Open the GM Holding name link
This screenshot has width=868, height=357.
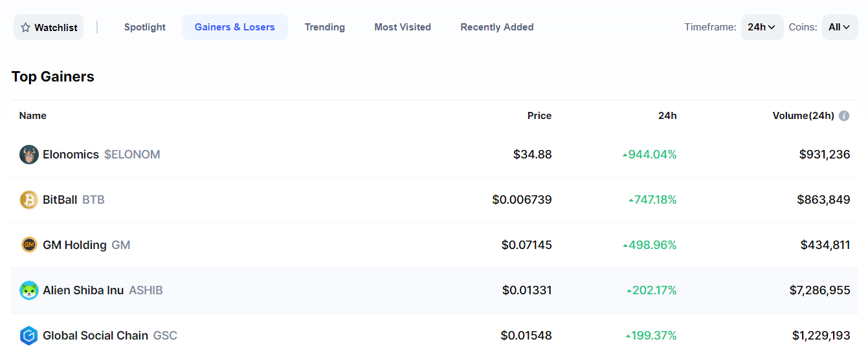pyautogui.click(x=74, y=245)
